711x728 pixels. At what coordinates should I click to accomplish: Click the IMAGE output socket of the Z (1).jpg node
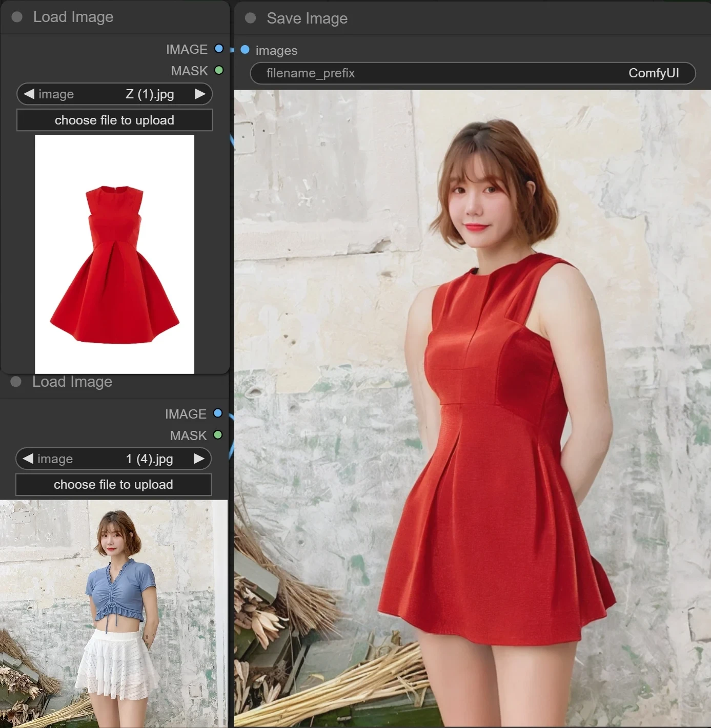tap(219, 49)
